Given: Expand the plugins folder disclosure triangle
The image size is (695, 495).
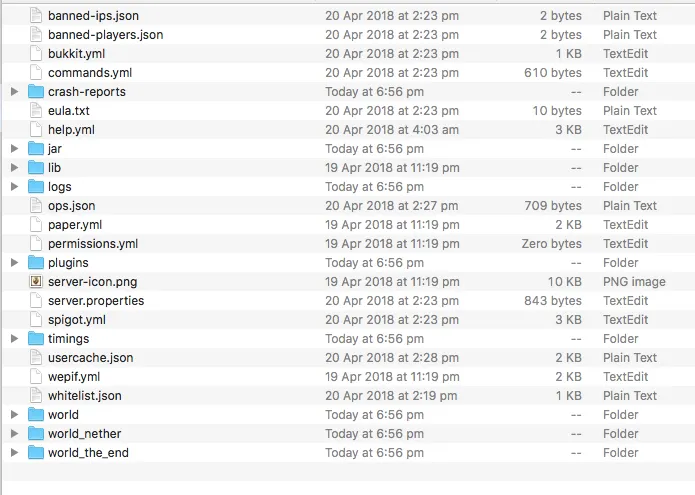Looking at the screenshot, I should pyautogui.click(x=14, y=263).
